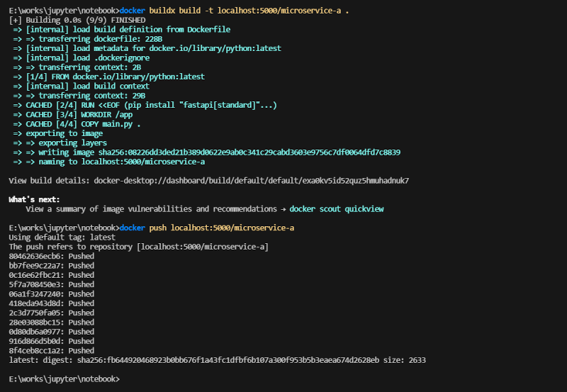Image resolution: width=567 pixels, height=392 pixels.
Task: Click the 'load metadata for docker.io/library/python:latest' line
Action: click(147, 48)
